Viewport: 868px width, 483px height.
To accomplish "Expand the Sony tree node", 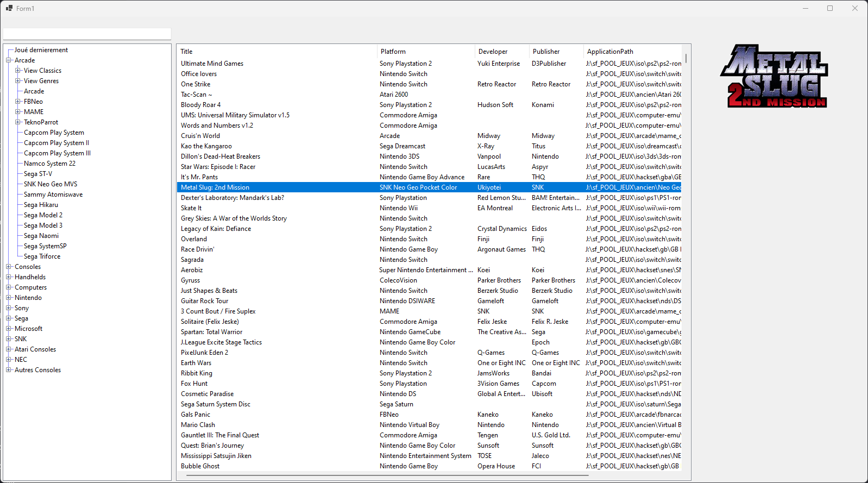I will click(9, 308).
